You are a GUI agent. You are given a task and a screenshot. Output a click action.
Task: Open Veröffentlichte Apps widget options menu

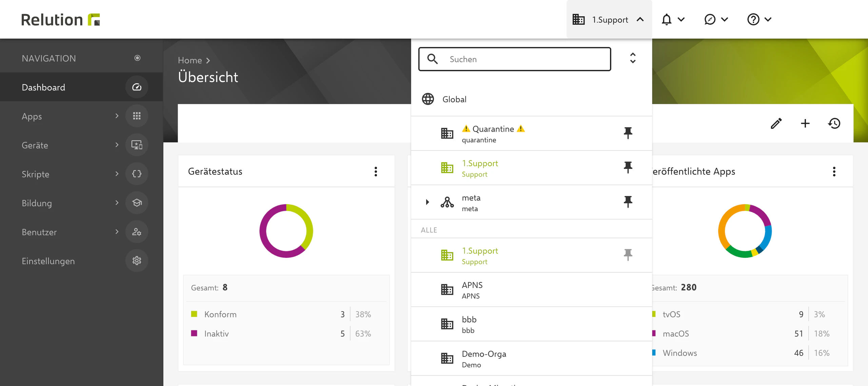(834, 172)
